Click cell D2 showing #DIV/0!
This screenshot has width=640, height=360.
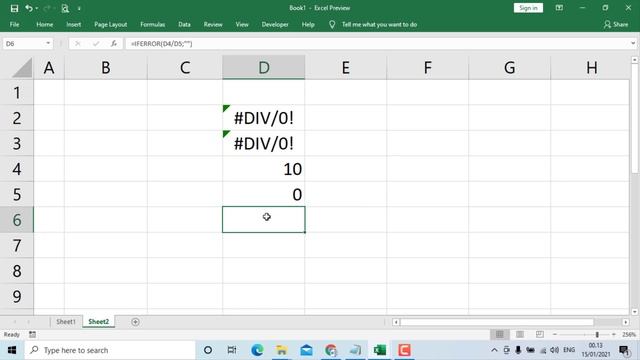tap(264, 118)
